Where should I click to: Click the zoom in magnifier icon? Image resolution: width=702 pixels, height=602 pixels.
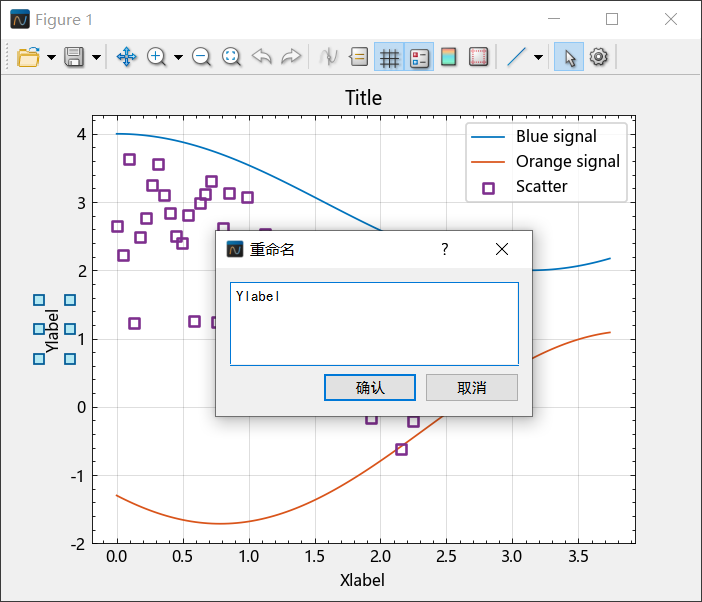[x=157, y=57]
